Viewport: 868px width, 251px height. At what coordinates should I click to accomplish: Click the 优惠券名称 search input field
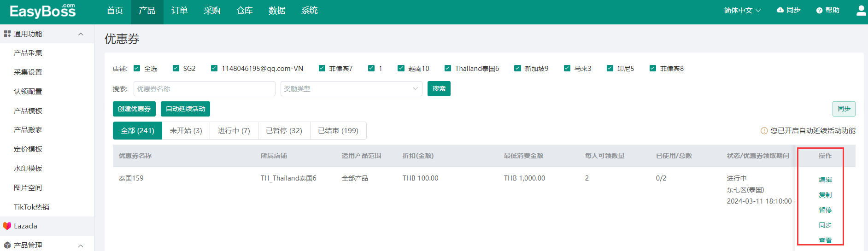point(204,89)
